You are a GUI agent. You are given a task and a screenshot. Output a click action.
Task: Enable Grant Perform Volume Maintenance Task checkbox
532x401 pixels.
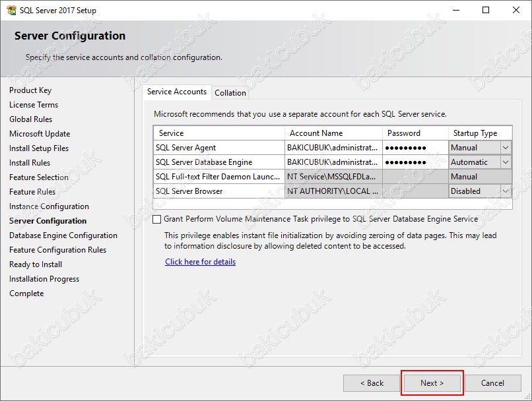coord(156,220)
